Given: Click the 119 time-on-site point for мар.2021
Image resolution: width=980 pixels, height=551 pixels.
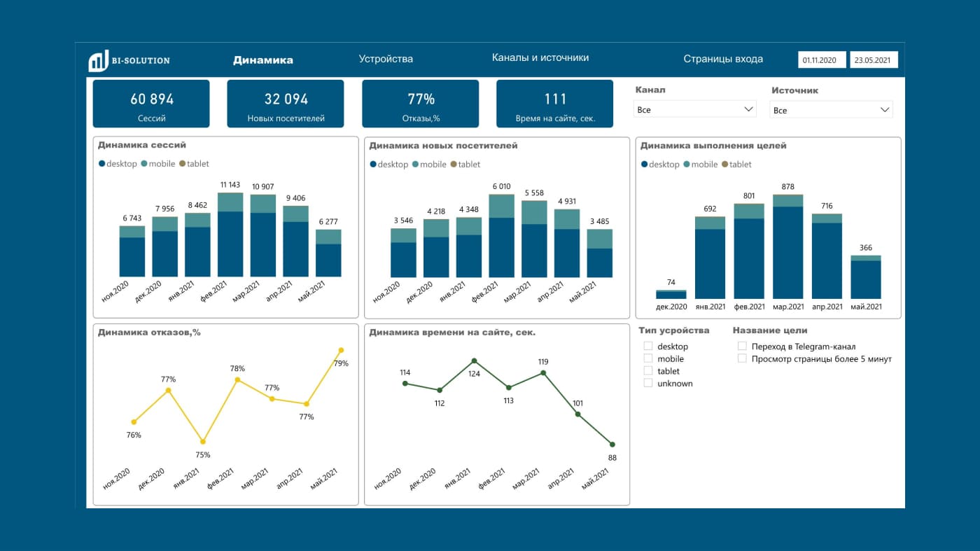Looking at the screenshot, I should click(x=543, y=373).
